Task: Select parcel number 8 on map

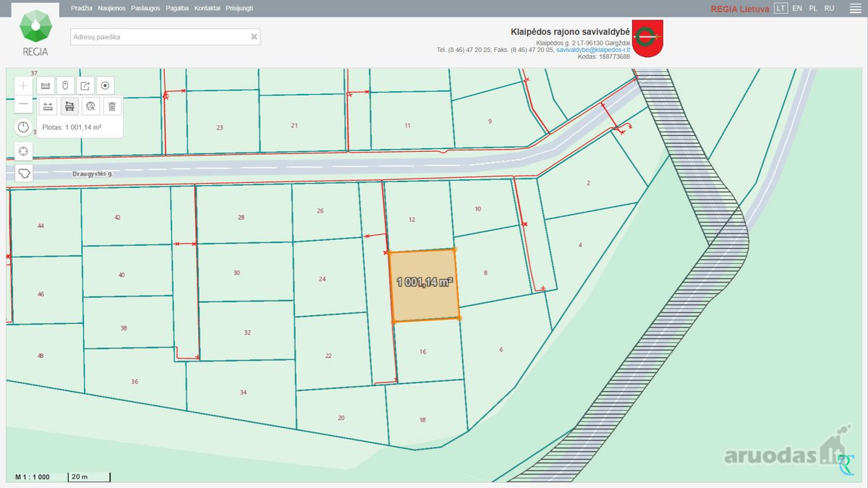Action: pos(485,273)
